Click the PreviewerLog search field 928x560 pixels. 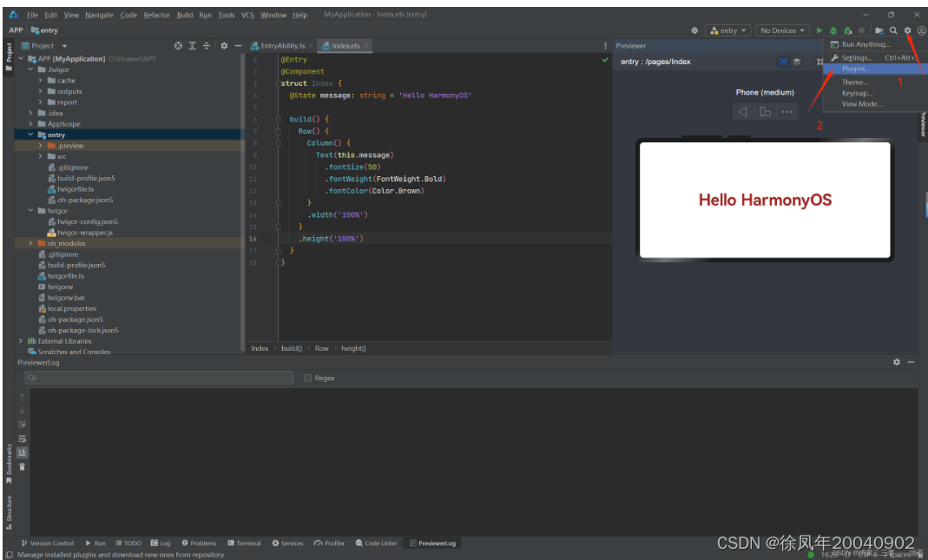coord(159,378)
